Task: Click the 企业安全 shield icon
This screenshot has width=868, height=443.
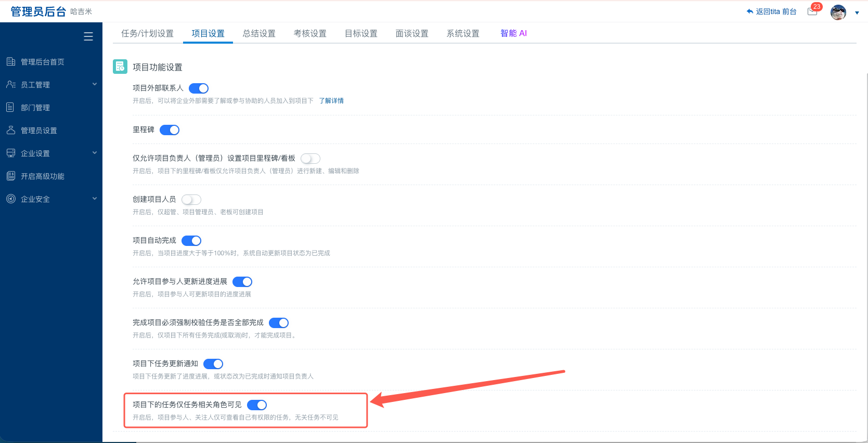Action: click(x=10, y=199)
